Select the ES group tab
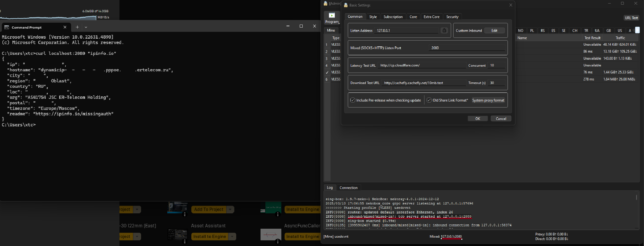The width and height of the screenshot is (644, 246). [x=553, y=31]
